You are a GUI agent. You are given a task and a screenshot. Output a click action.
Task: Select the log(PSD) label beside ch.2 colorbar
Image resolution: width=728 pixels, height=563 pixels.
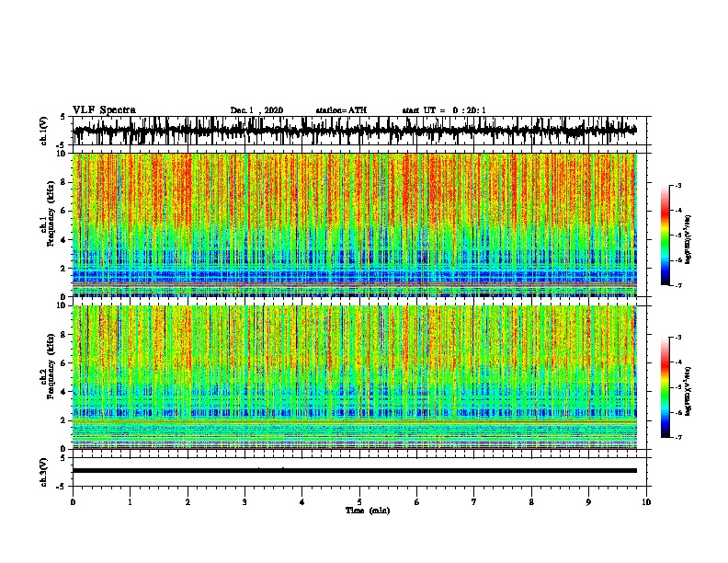pos(688,392)
